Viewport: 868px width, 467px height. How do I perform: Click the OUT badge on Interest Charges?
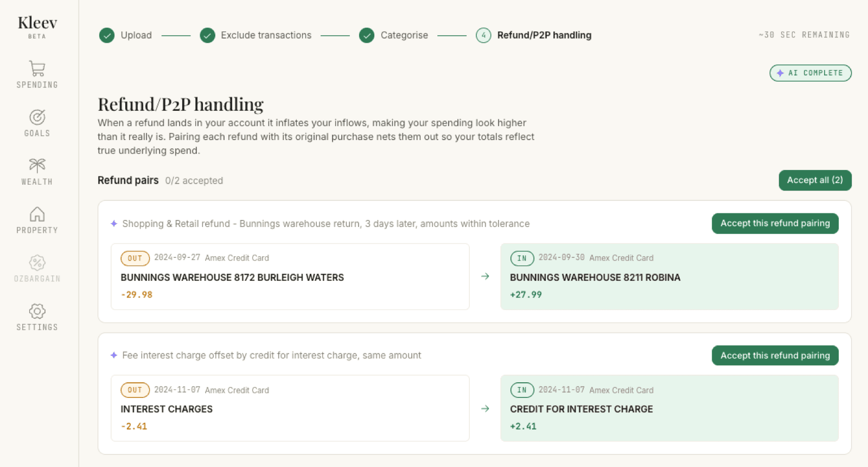point(135,390)
